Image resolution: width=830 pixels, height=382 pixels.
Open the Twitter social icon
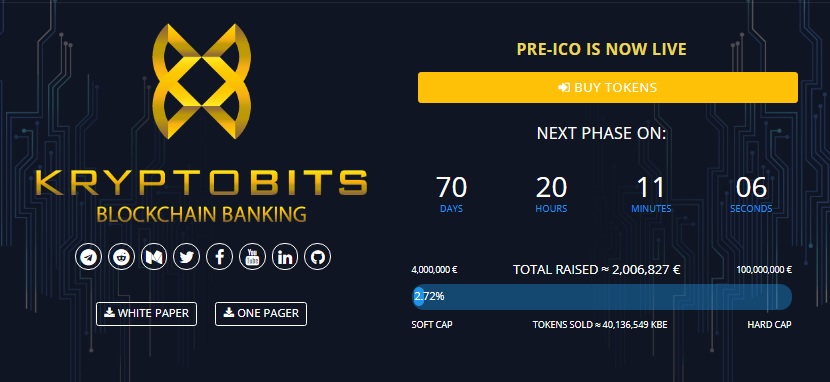click(186, 257)
